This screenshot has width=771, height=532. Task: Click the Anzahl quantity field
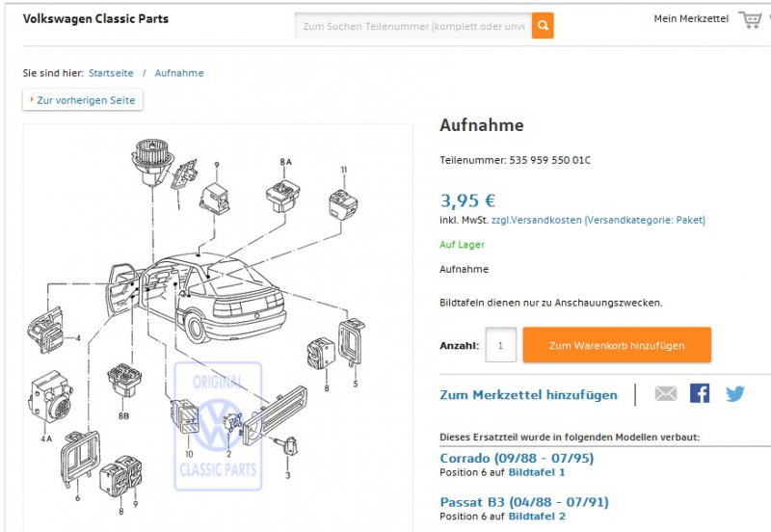pyautogui.click(x=500, y=345)
